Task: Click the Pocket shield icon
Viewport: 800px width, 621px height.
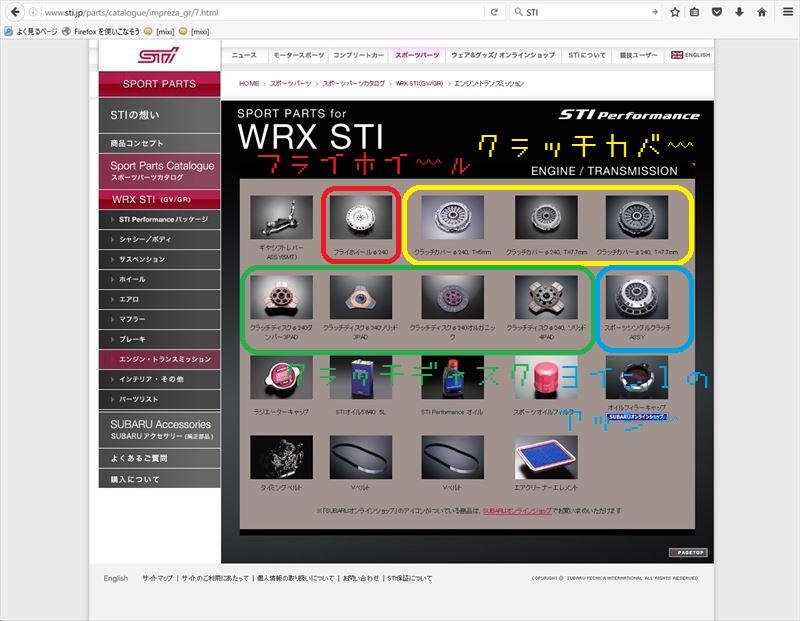Action: click(x=717, y=12)
